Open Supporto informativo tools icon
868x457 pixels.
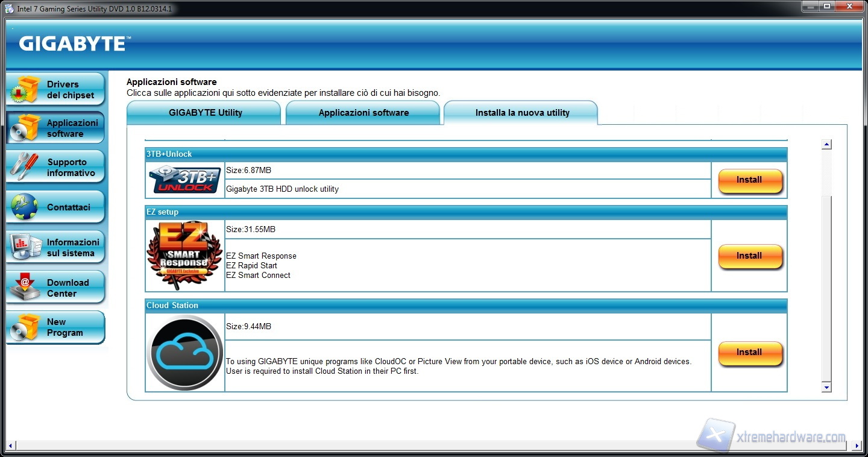point(25,167)
